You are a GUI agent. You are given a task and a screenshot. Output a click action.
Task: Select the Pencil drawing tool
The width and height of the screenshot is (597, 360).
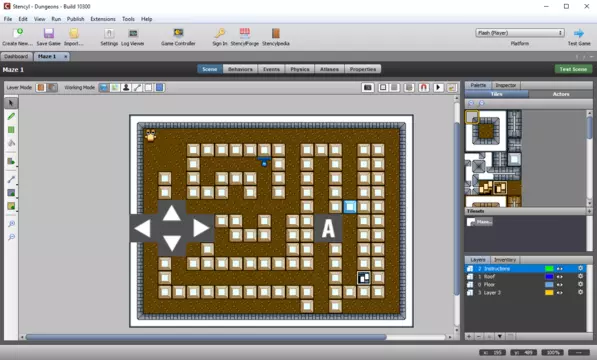[x=11, y=116]
